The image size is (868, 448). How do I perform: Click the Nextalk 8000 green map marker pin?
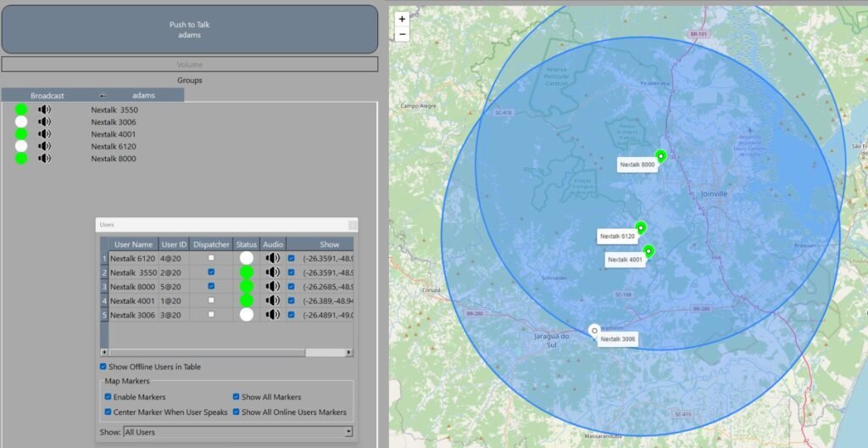[659, 157]
